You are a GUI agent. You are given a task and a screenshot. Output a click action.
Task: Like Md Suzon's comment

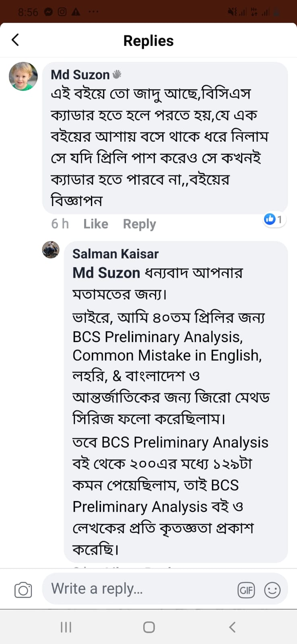click(96, 224)
